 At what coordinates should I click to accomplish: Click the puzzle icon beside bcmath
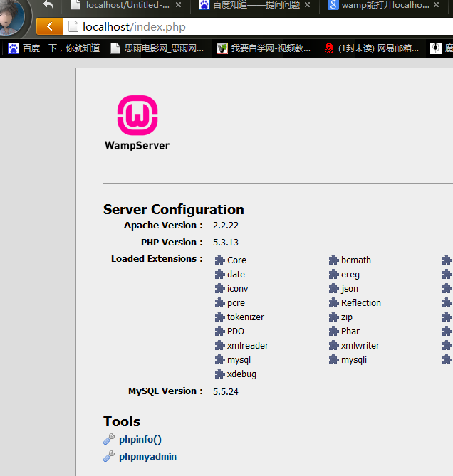click(x=333, y=260)
